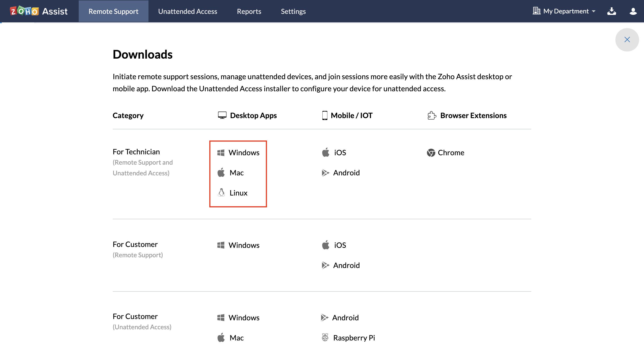Download Android app for unattended access
This screenshot has width=644, height=353.
click(345, 318)
